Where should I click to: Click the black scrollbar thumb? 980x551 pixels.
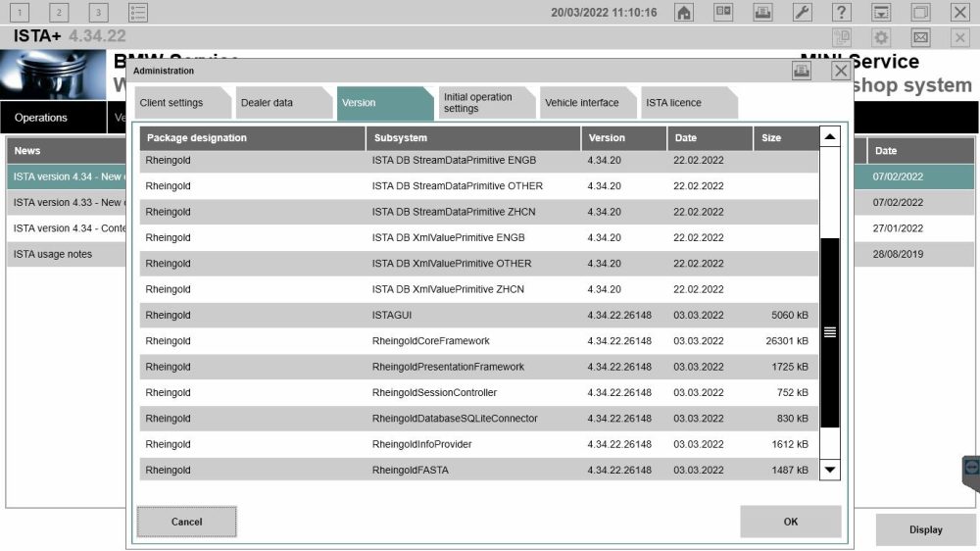pos(829,332)
